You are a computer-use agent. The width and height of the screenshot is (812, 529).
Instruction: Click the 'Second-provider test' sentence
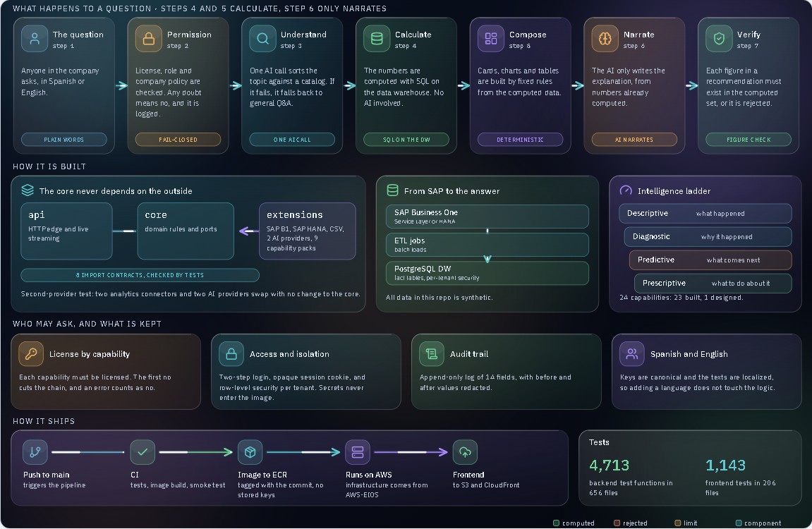coord(190,293)
